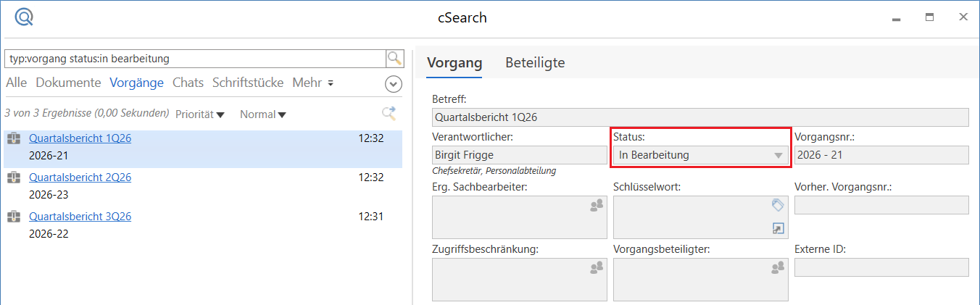Image resolution: width=980 pixels, height=305 pixels.
Task: Click the Betreff field
Action: point(700,117)
